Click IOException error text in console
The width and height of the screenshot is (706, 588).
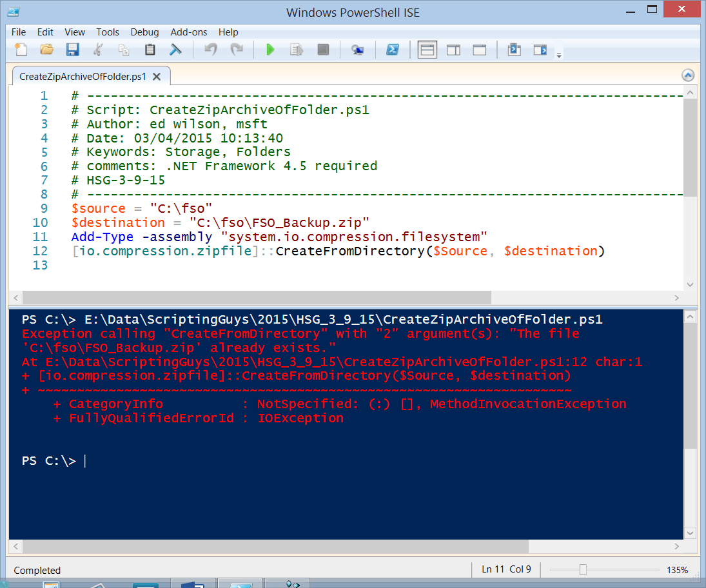pyautogui.click(x=300, y=418)
